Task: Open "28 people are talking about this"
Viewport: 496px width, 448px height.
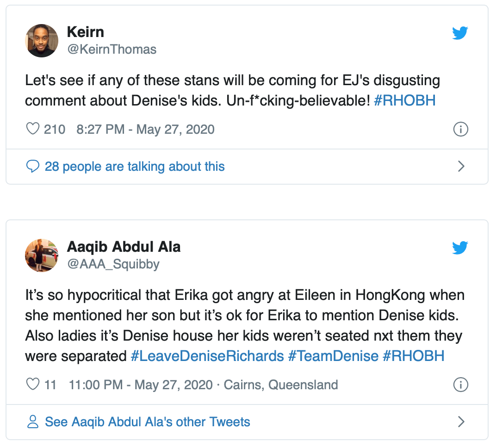Action: point(134,167)
